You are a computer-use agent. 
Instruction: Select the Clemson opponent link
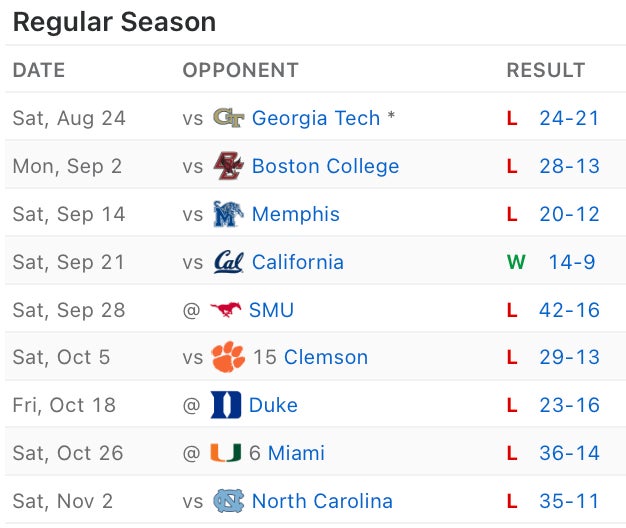click(326, 357)
